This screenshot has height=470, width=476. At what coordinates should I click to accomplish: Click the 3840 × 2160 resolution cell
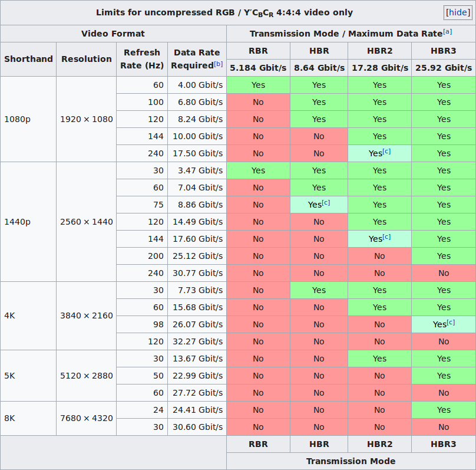click(87, 315)
